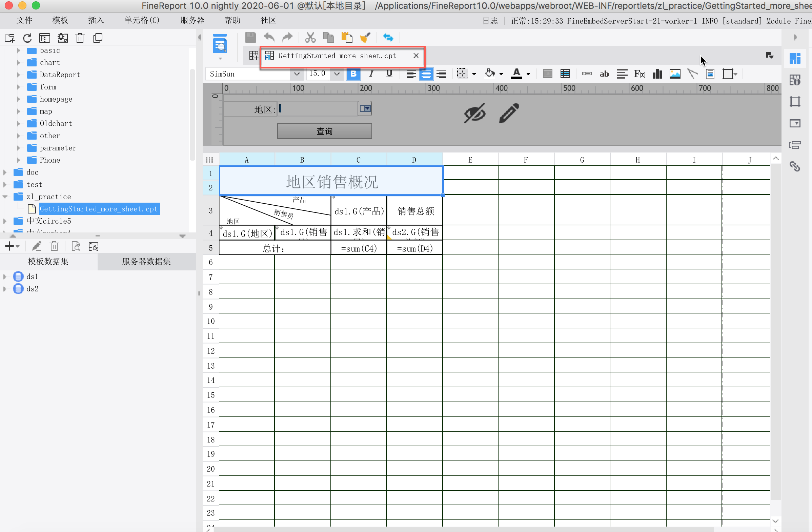This screenshot has width=812, height=532.
Task: Switch to 服务器数据集 tab
Action: pyautogui.click(x=146, y=262)
